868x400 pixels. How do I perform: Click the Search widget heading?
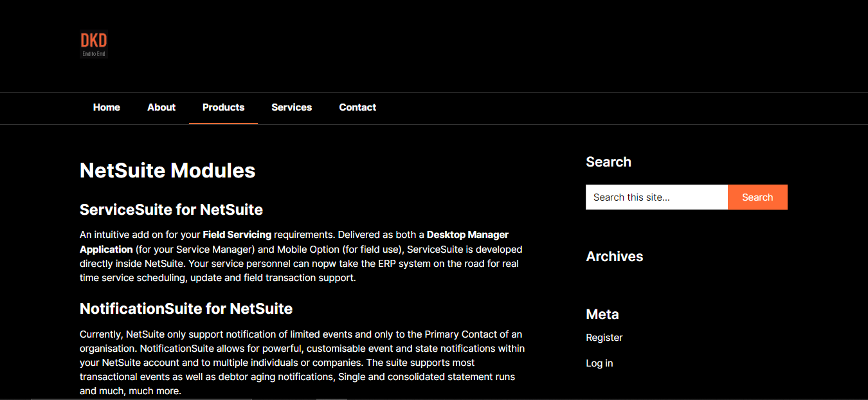608,162
